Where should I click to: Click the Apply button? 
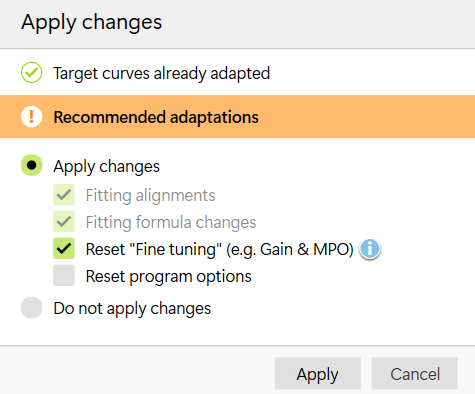point(318,373)
